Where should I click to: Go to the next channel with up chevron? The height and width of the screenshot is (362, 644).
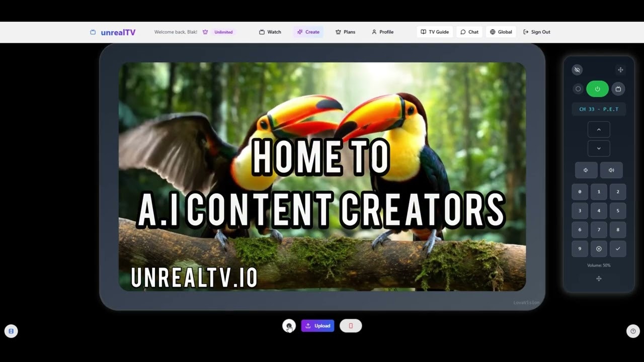(599, 130)
